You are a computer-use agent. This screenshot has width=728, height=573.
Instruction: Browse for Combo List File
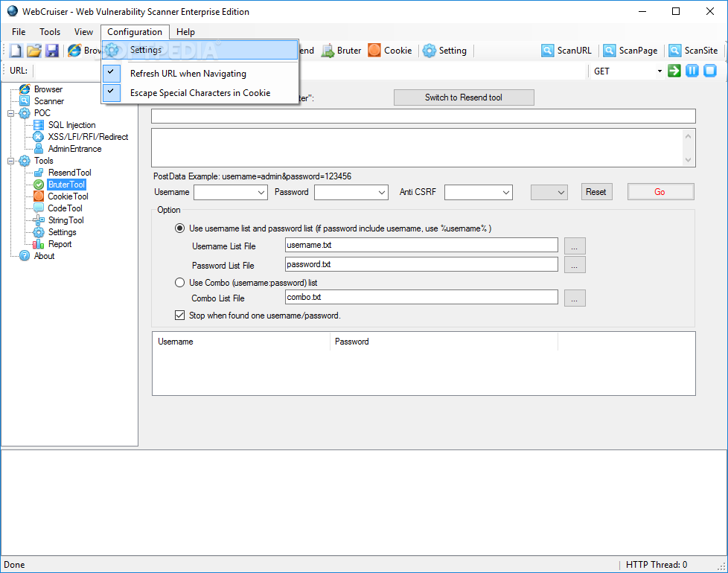(575, 298)
